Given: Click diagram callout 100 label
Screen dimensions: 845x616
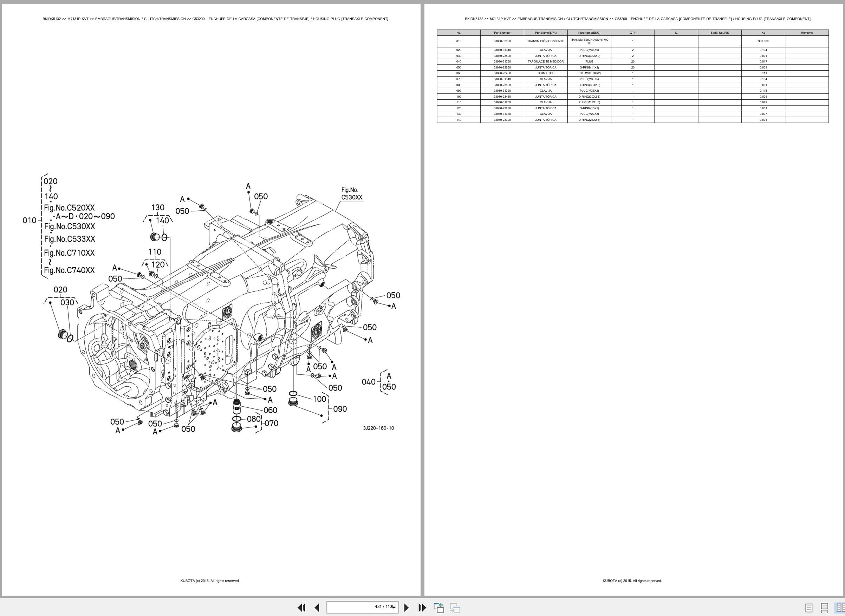Looking at the screenshot, I should click(x=319, y=399).
